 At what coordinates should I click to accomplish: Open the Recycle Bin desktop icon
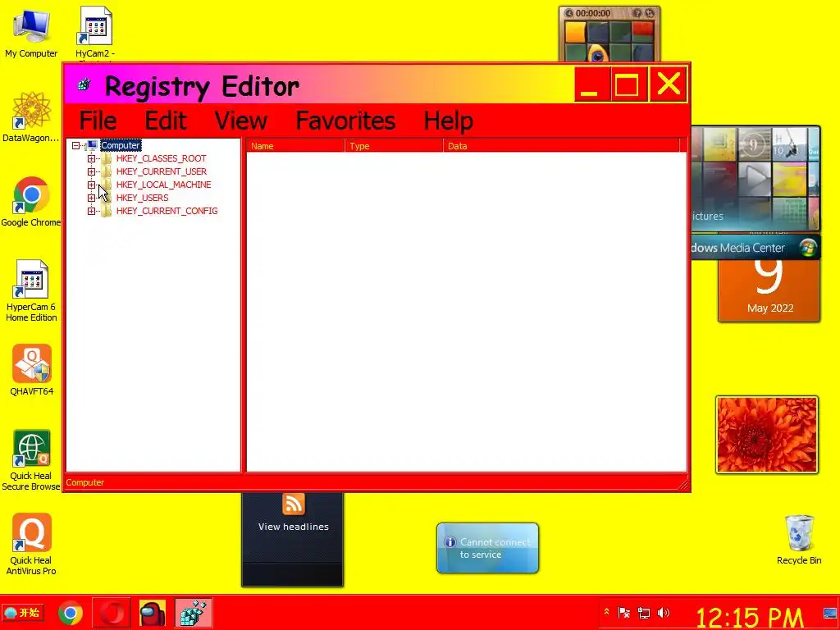pyautogui.click(x=799, y=540)
